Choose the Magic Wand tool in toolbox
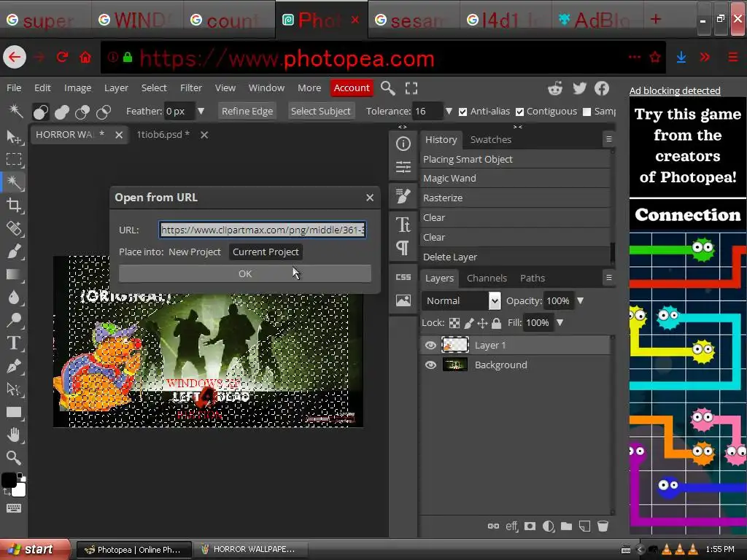747x560 pixels. tap(14, 182)
